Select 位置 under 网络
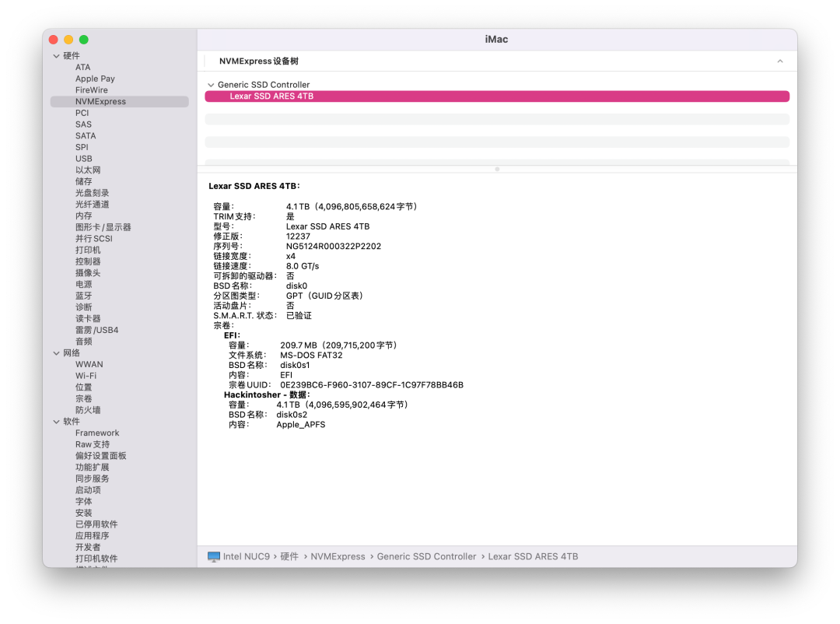The width and height of the screenshot is (840, 624). coord(83,387)
